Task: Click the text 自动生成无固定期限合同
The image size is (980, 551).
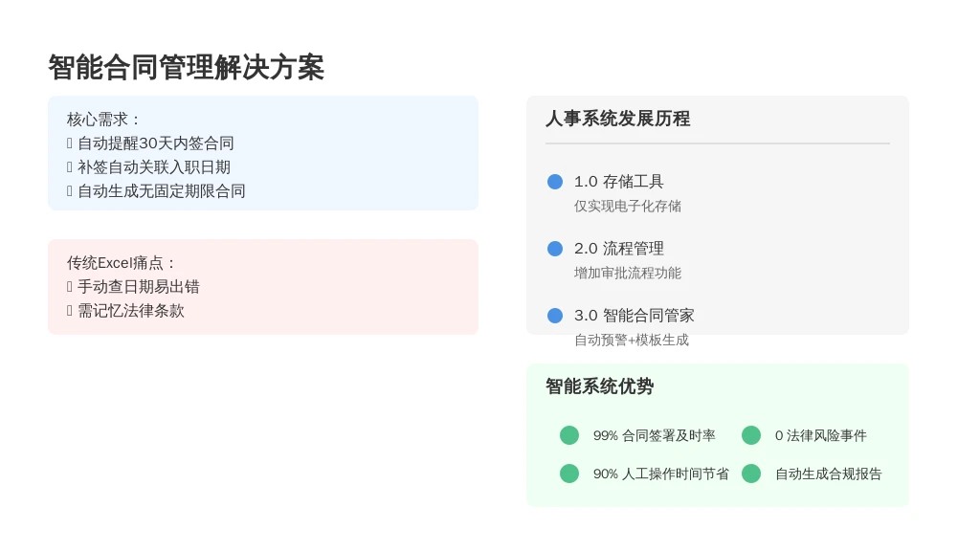Action: click(x=161, y=191)
